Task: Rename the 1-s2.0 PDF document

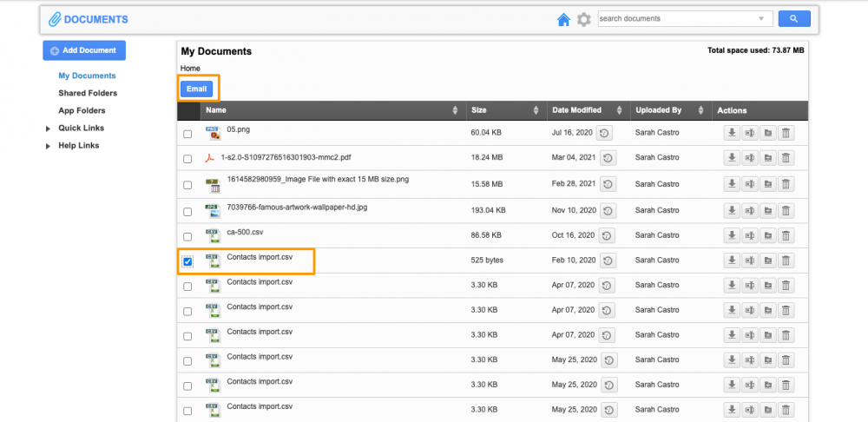Action: pos(750,158)
